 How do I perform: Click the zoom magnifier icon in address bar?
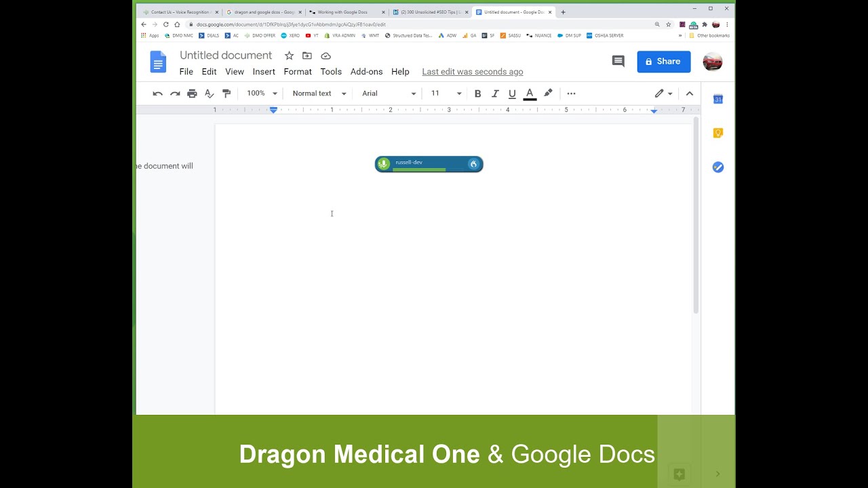point(657,24)
